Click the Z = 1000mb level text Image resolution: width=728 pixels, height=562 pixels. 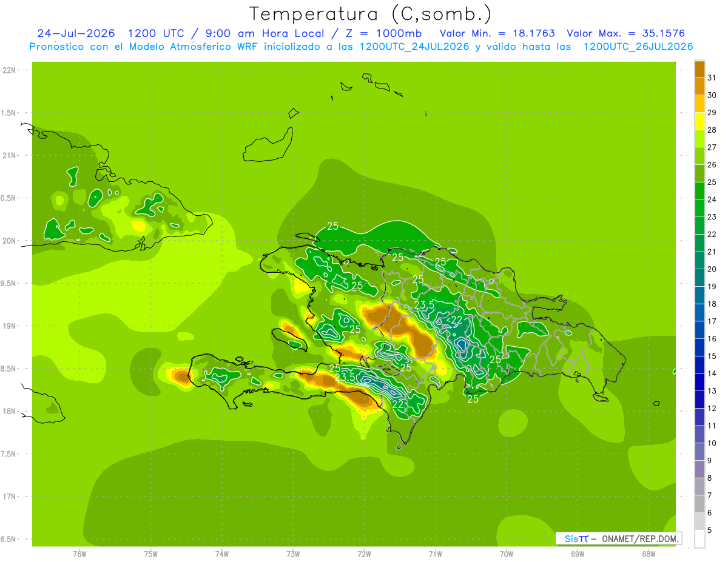click(x=391, y=33)
